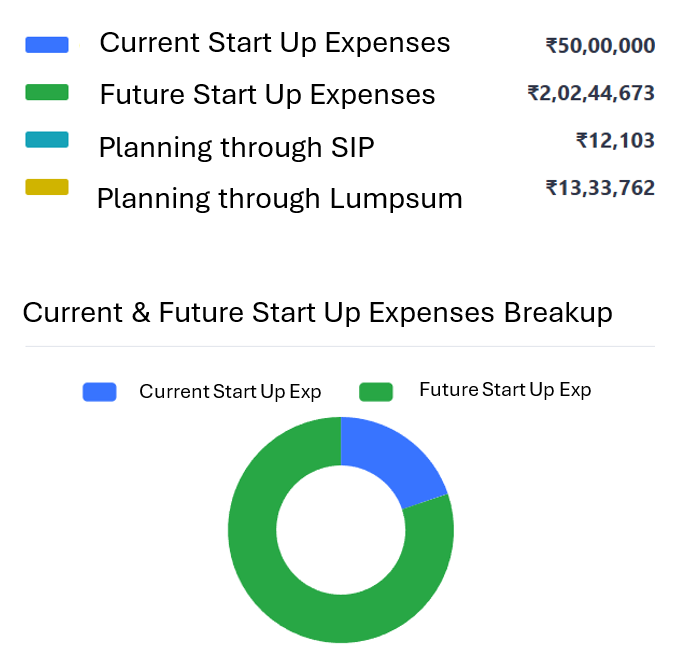Toggle green Future Start Up Exp legend icon
The height and width of the screenshot is (651, 679).
(x=377, y=392)
